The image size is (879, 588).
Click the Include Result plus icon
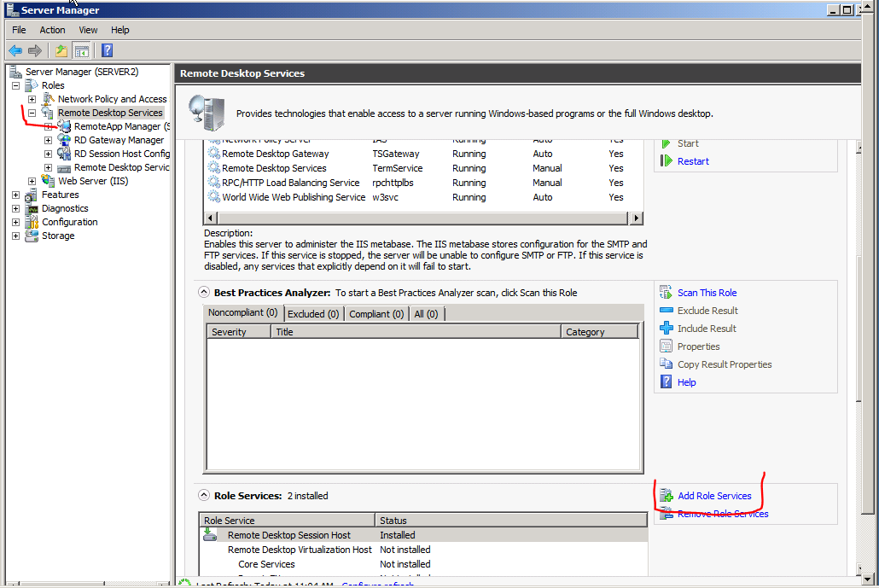point(666,329)
